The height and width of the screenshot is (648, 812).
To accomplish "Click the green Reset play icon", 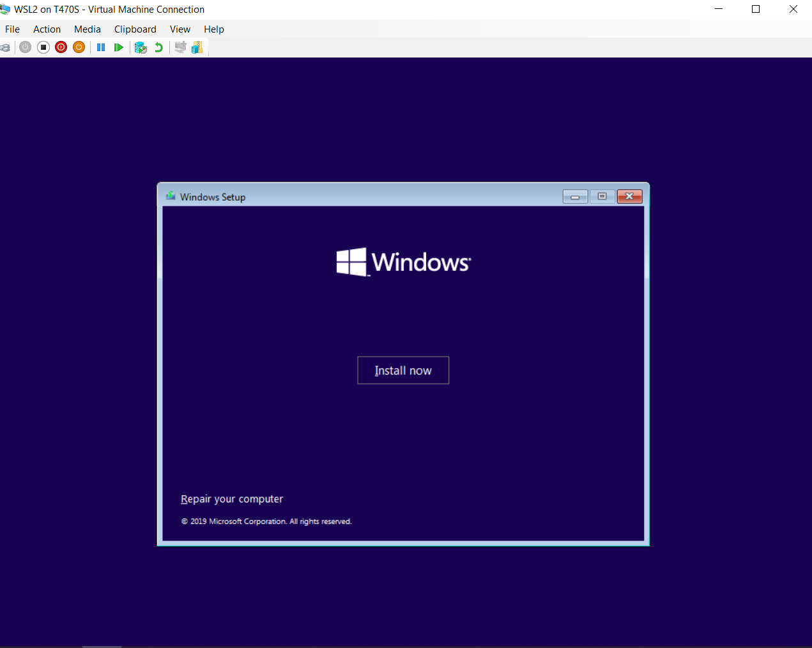I will coord(119,47).
